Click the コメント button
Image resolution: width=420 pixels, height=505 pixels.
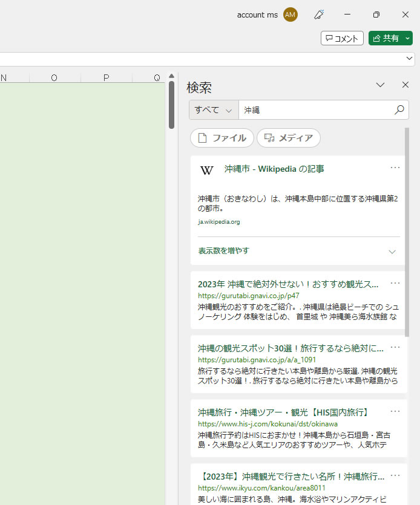[342, 38]
